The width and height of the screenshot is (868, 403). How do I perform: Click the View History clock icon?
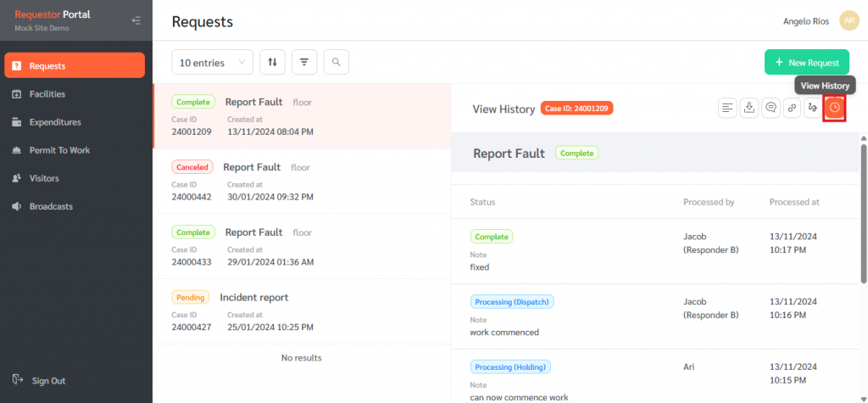pos(835,108)
